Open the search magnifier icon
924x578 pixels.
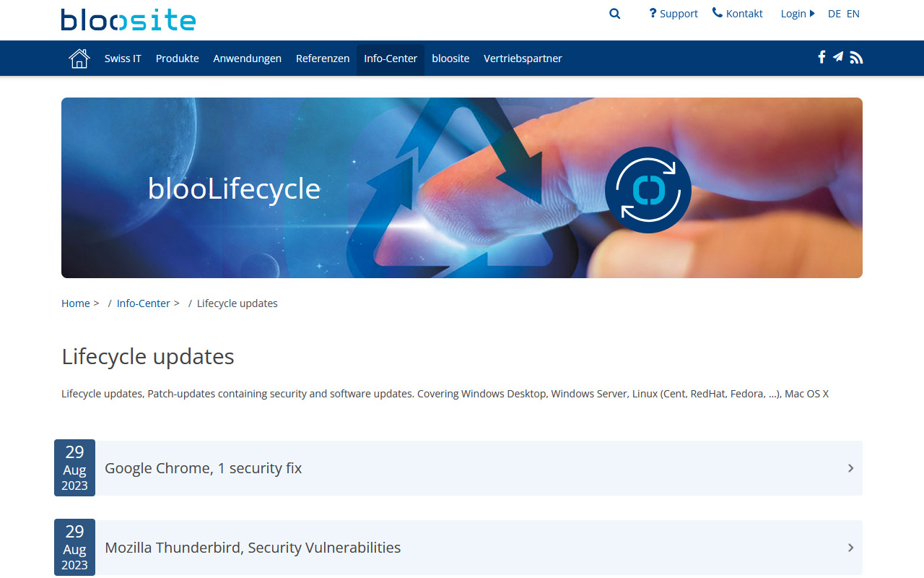(x=614, y=14)
